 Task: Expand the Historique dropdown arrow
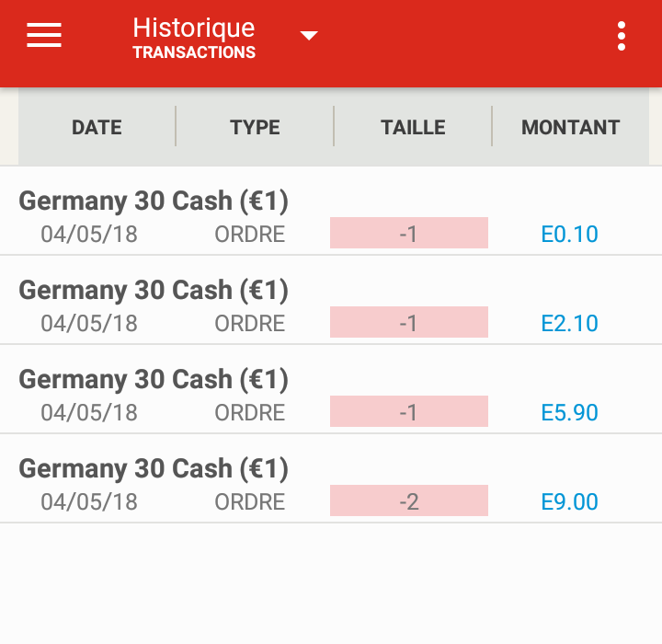point(309,36)
